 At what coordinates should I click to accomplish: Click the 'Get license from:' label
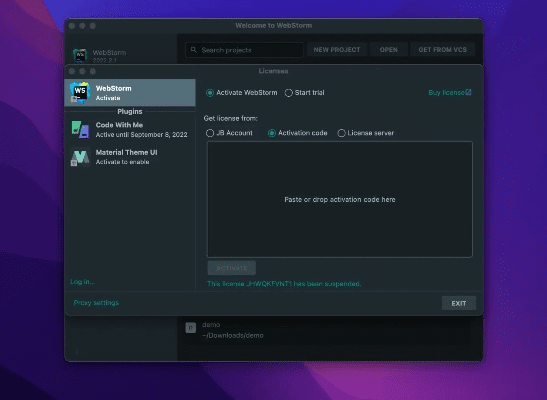point(231,118)
